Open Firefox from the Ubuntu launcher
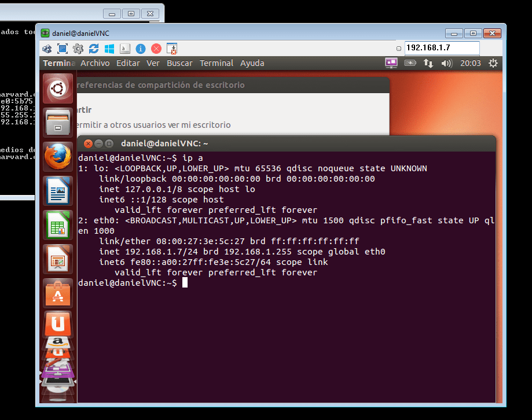 (58, 156)
